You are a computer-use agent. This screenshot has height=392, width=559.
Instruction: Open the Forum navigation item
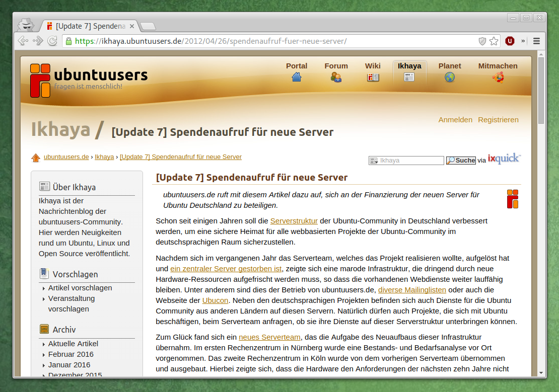click(336, 66)
